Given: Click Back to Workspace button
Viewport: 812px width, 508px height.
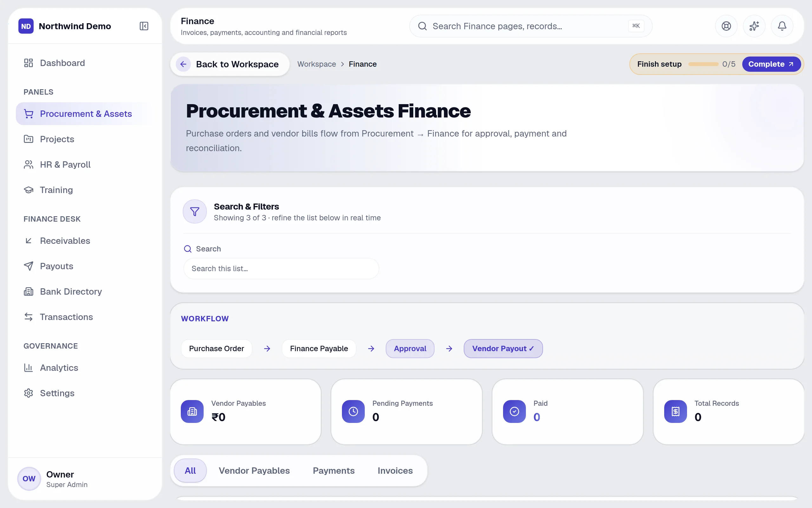Looking at the screenshot, I should click(x=230, y=64).
